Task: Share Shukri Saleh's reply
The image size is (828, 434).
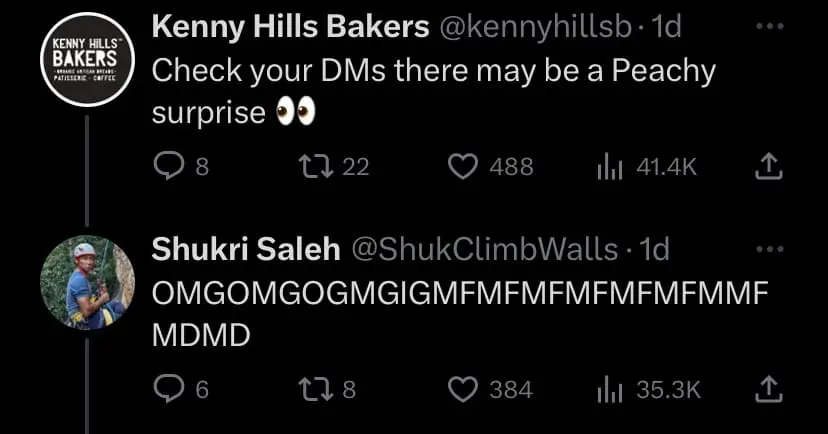Action: click(767, 389)
